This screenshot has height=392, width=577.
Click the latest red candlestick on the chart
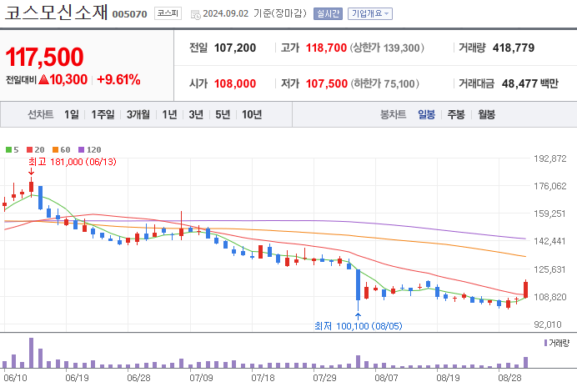pos(526,289)
